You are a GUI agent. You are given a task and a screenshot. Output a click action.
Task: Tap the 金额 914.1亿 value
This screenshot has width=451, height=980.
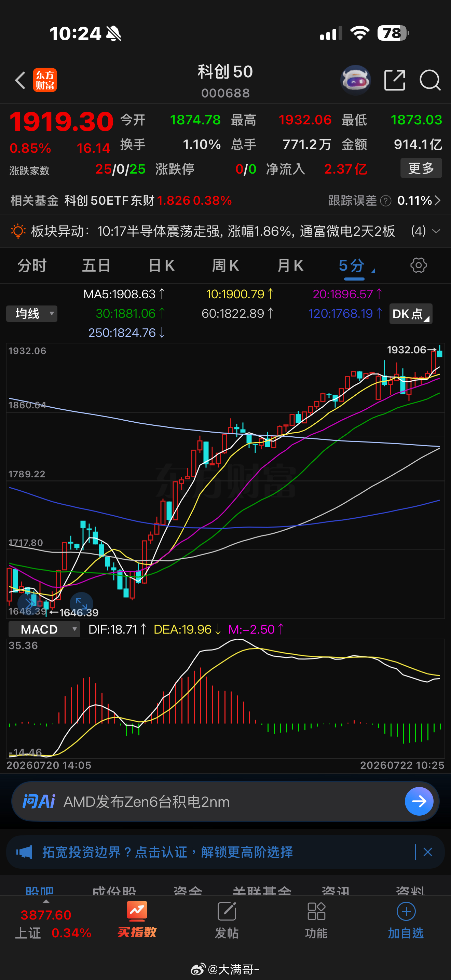418,145
